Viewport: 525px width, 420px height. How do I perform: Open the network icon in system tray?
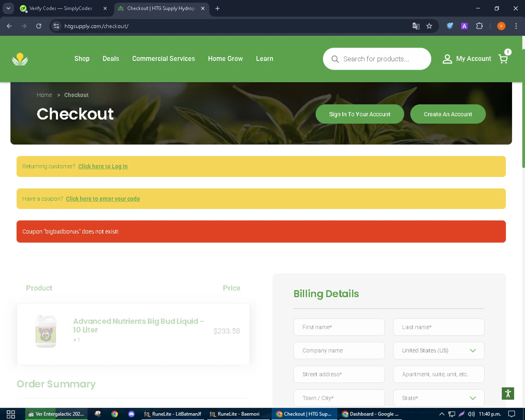pos(452,414)
